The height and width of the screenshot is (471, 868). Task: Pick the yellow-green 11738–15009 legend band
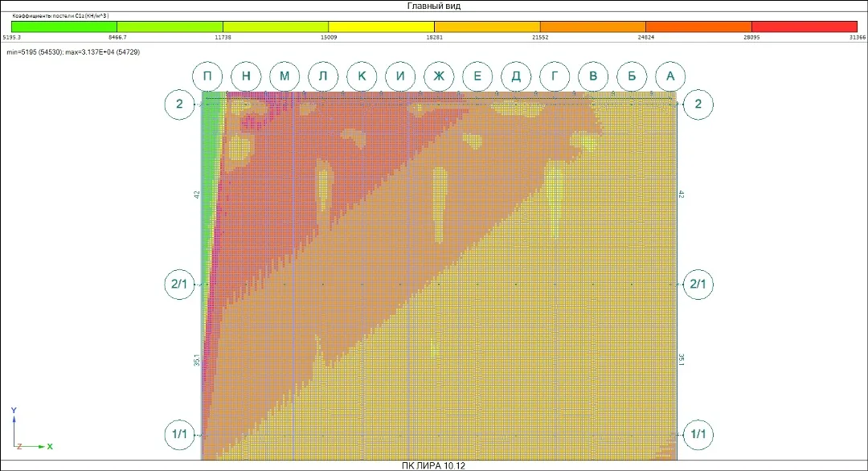click(276, 27)
